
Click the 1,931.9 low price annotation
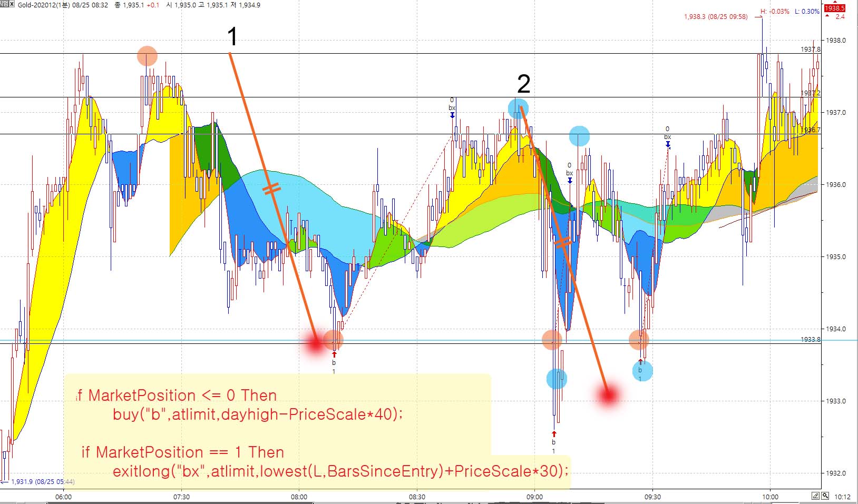click(42, 481)
